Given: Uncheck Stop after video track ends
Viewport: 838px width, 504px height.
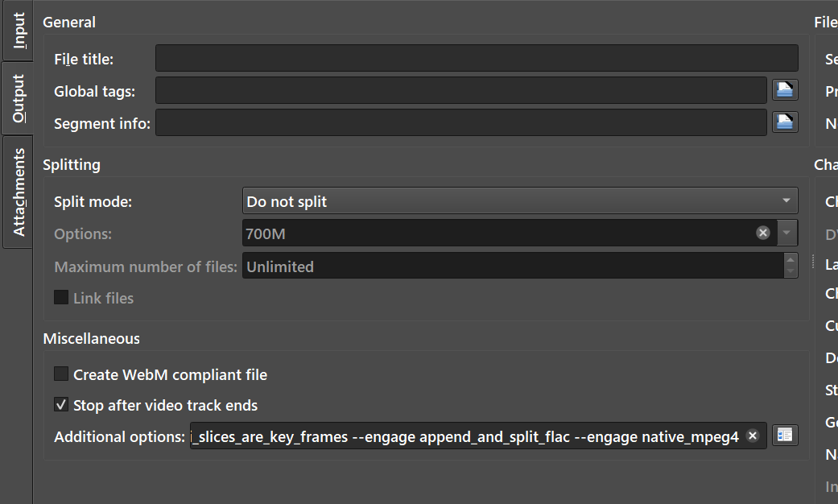Looking at the screenshot, I should 61,405.
